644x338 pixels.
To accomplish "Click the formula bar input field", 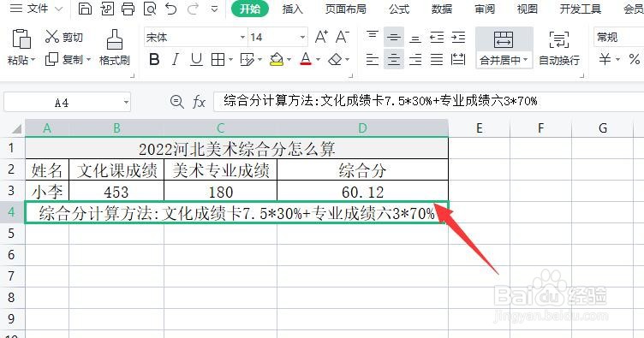I will (428, 101).
